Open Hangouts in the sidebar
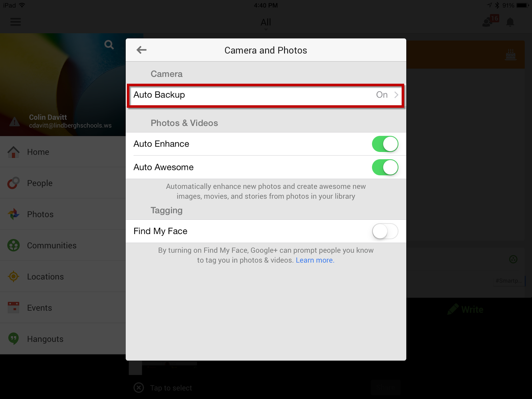This screenshot has width=532, height=399. 63,339
